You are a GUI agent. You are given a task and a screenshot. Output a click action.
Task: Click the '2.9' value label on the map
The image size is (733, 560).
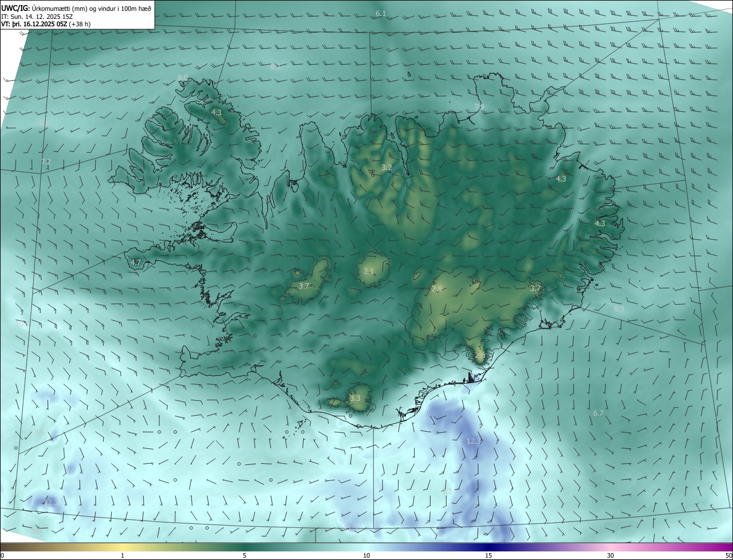click(437, 289)
